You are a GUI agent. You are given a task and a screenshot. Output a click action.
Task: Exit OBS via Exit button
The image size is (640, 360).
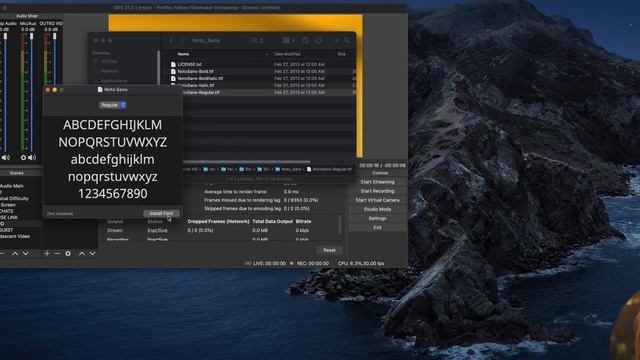pos(378,227)
